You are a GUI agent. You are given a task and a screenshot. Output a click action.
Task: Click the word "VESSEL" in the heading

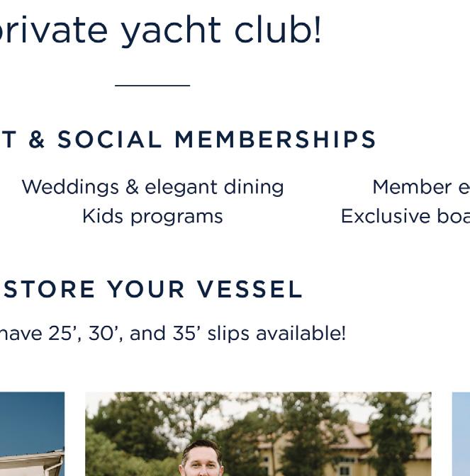(x=250, y=290)
